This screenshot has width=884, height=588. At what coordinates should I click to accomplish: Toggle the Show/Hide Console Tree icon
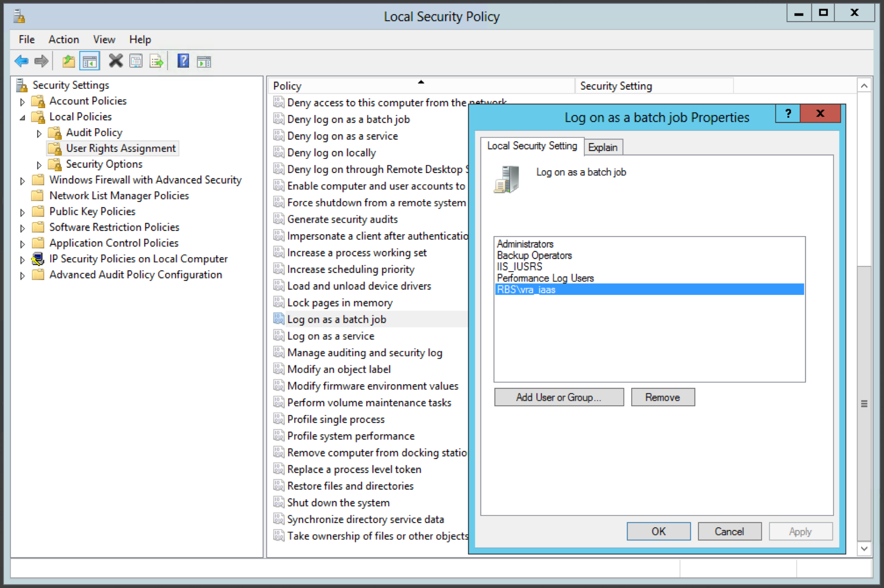coord(89,61)
